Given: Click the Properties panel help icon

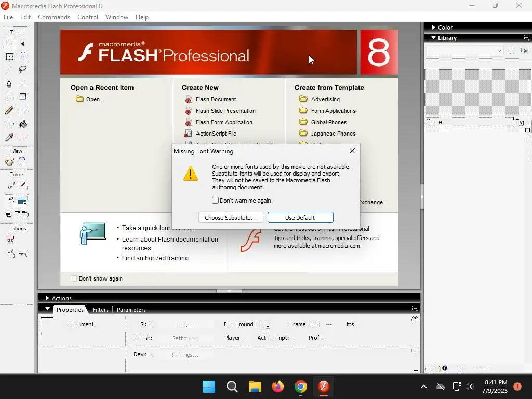Looking at the screenshot, I should [x=415, y=320].
